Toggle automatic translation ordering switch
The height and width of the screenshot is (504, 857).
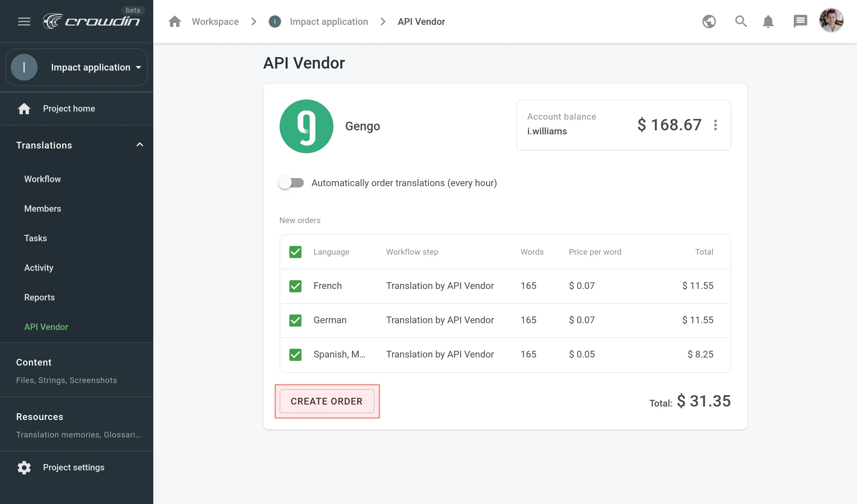[x=291, y=183]
